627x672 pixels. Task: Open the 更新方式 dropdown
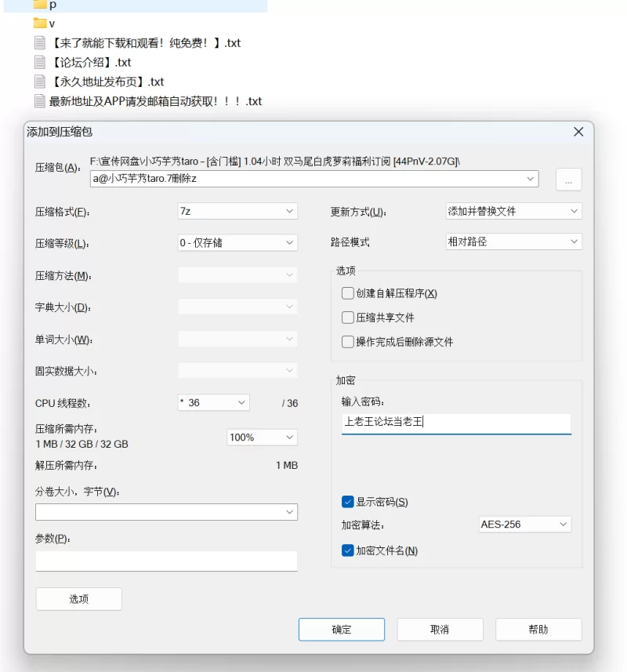[x=513, y=211]
